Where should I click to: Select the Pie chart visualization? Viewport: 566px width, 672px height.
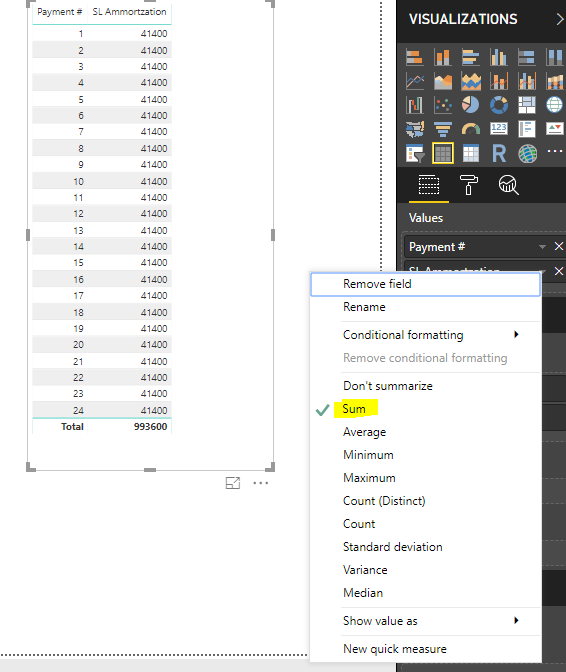470,105
